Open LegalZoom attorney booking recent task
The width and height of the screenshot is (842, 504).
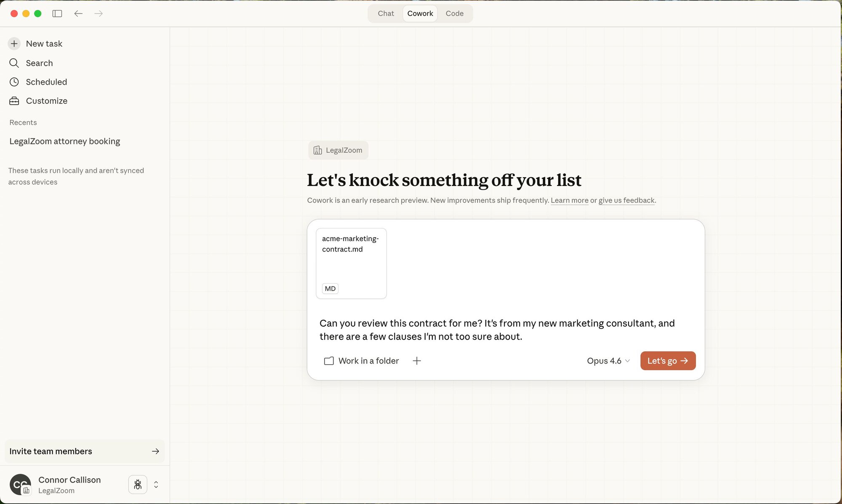coord(65,141)
